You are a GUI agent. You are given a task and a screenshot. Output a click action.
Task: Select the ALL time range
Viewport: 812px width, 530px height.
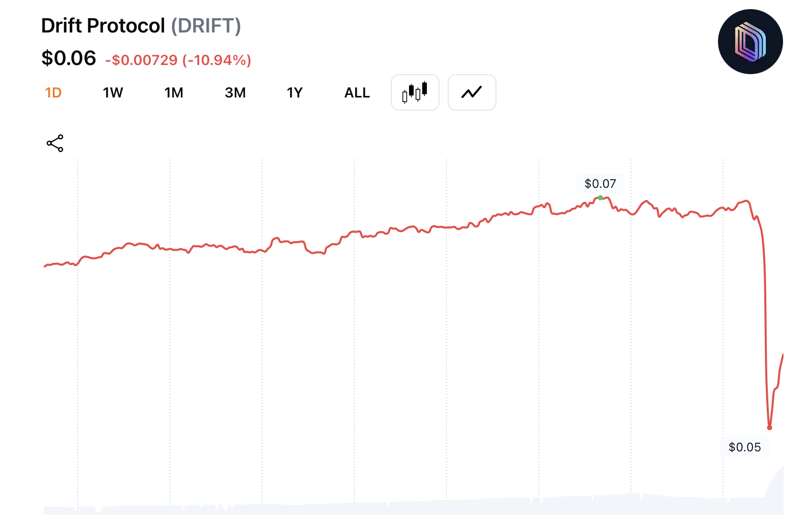click(x=357, y=93)
